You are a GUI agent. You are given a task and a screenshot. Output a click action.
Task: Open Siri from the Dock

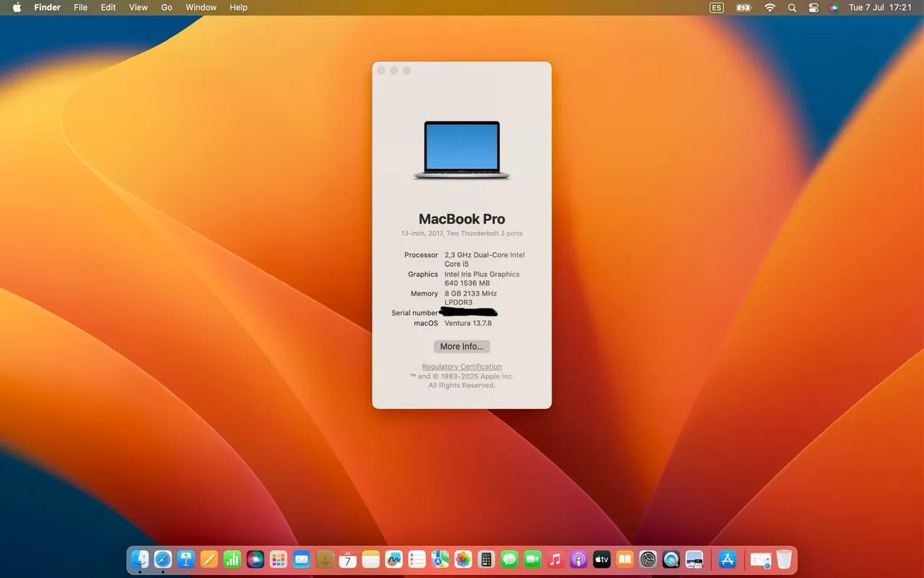(x=256, y=559)
